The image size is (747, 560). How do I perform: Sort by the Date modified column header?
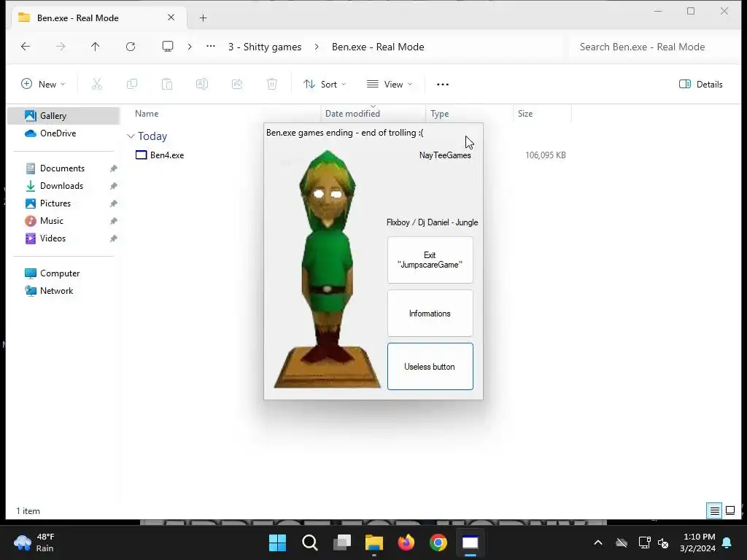coord(352,113)
